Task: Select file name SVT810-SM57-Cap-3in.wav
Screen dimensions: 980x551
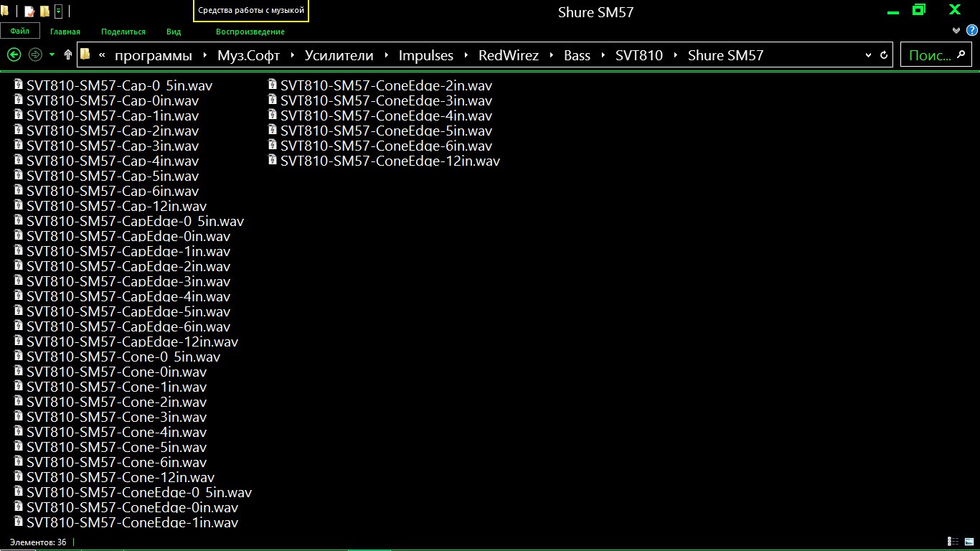Action: 113,146
